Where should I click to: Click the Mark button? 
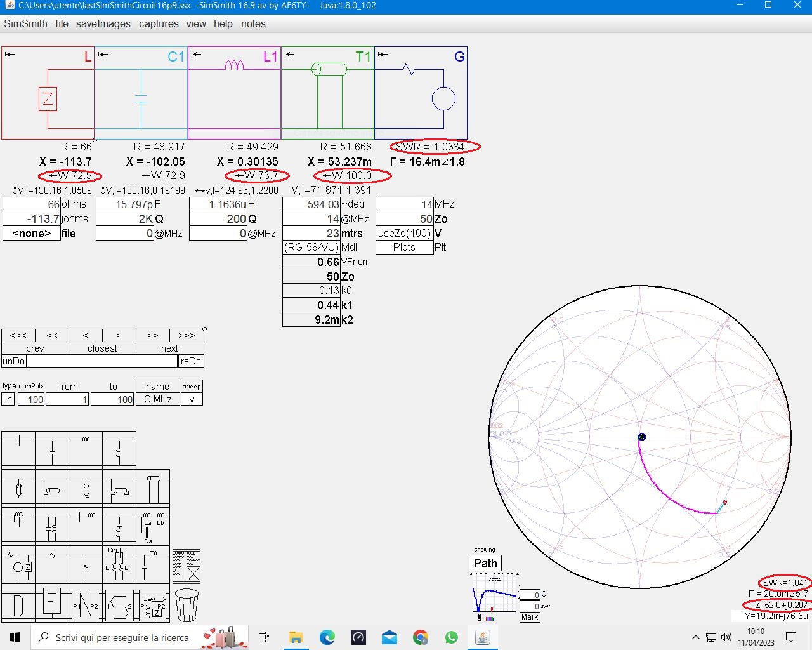pos(530,617)
